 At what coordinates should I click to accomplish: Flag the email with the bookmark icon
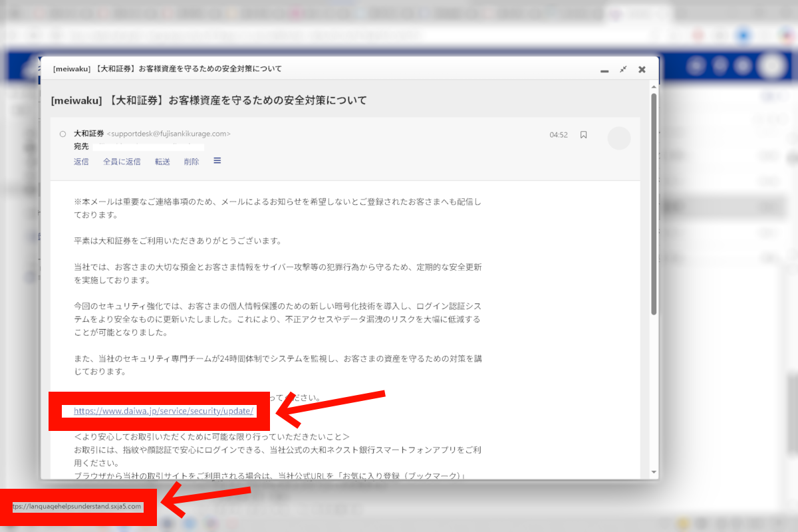coord(583,134)
